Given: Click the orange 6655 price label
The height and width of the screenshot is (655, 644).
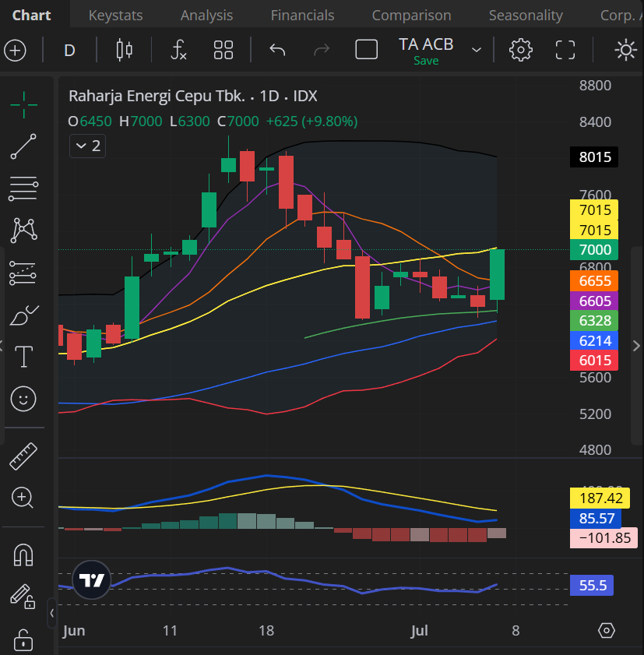Looking at the screenshot, I should [x=594, y=281].
